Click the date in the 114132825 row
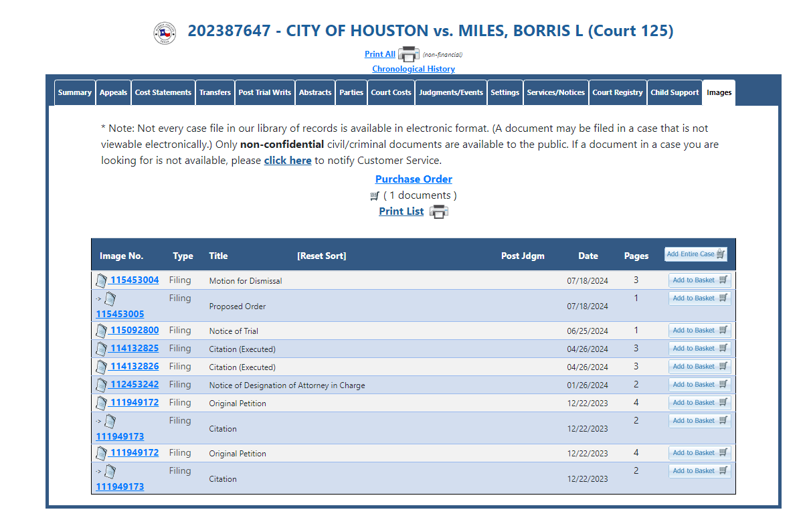The height and width of the screenshot is (532, 807). (588, 349)
